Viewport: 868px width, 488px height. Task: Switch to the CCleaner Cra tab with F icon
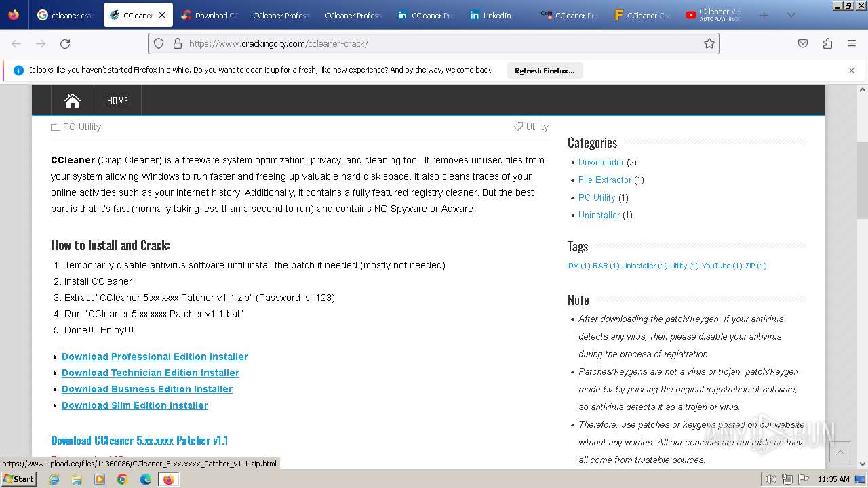click(642, 15)
